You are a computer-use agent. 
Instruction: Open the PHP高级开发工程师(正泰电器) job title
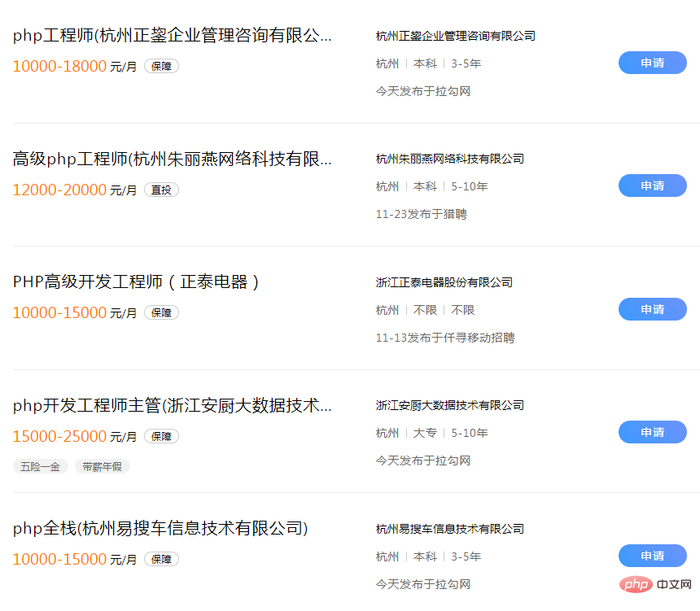[136, 282]
